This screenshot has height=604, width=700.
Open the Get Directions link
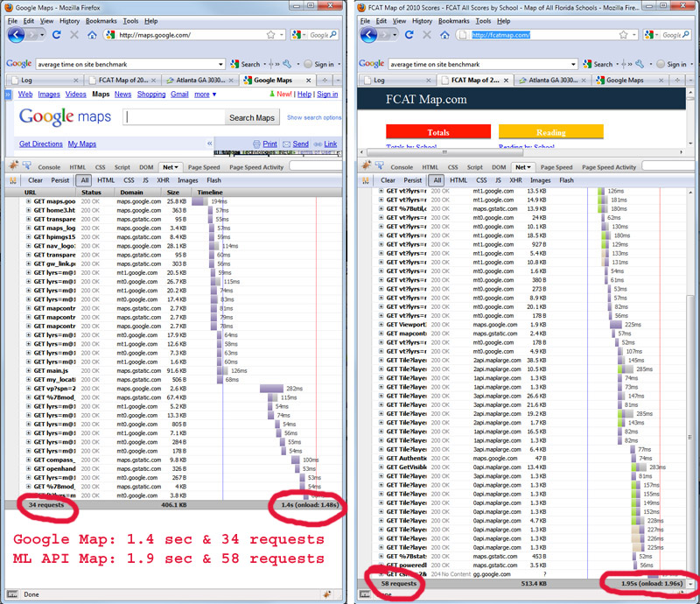point(40,144)
